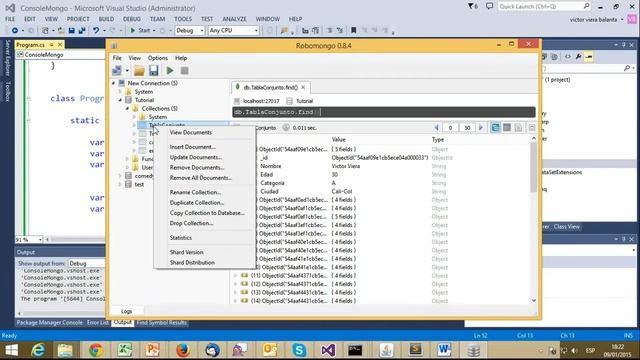Open Visual Studio DEBUG menu
Image resolution: width=640 pixels, height=360 pixels.
(131, 19)
